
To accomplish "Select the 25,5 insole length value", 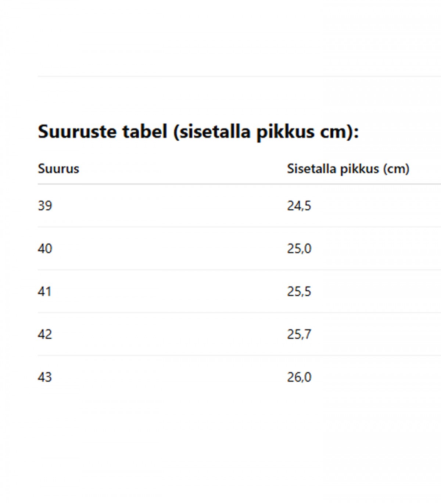I will (299, 292).
